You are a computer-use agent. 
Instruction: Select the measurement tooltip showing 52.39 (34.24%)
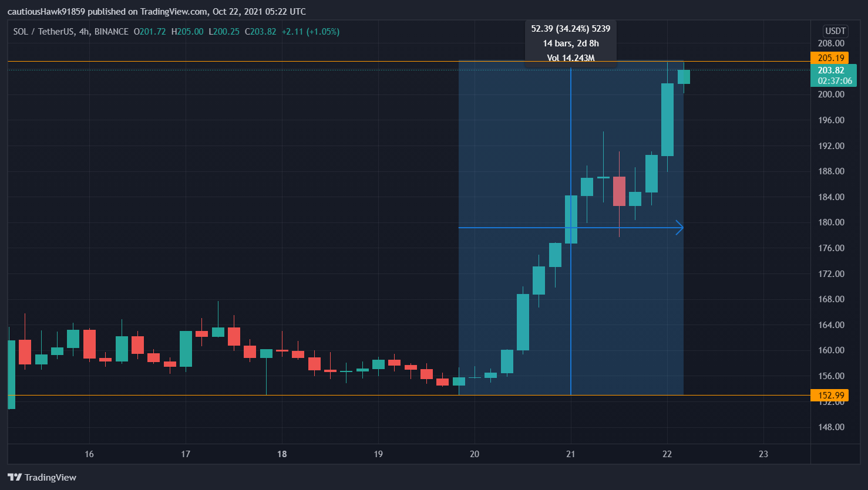coord(570,29)
